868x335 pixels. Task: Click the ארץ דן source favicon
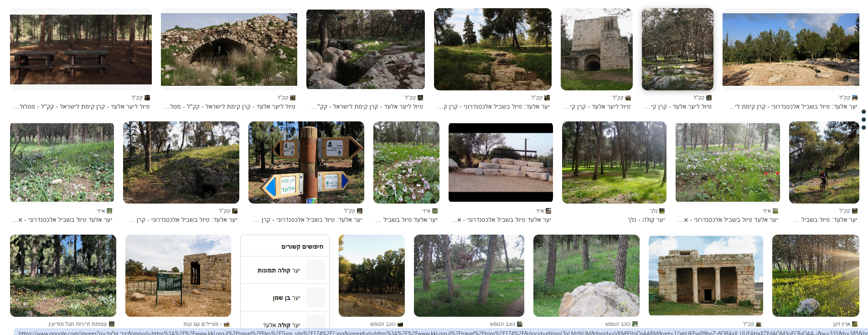tap(855, 324)
